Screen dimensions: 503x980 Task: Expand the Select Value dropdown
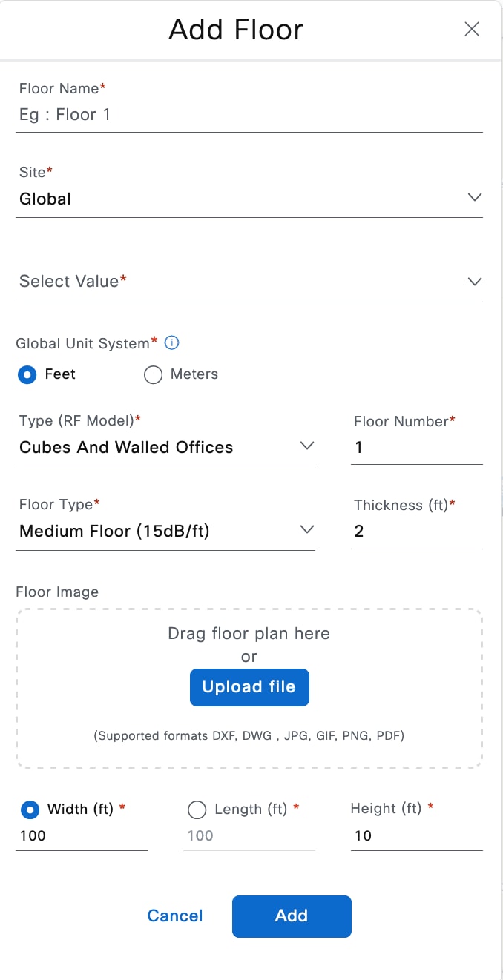(249, 282)
